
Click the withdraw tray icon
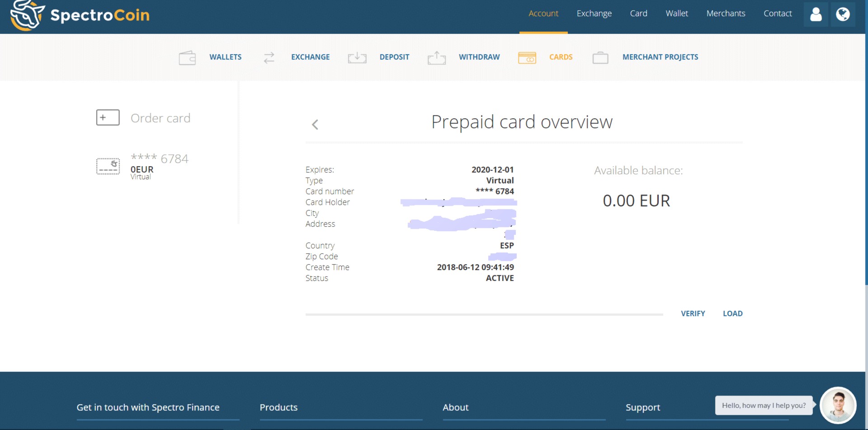point(436,58)
